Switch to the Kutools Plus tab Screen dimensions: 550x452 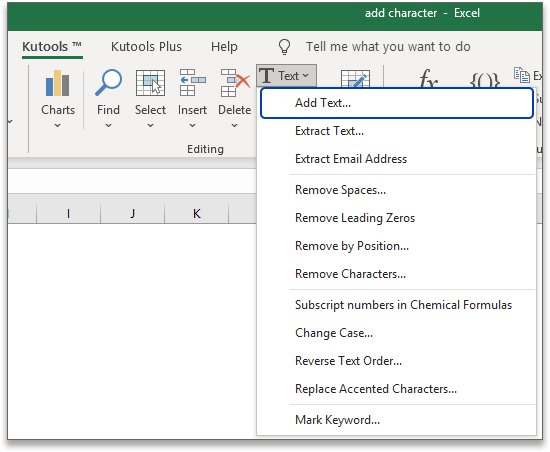[146, 47]
